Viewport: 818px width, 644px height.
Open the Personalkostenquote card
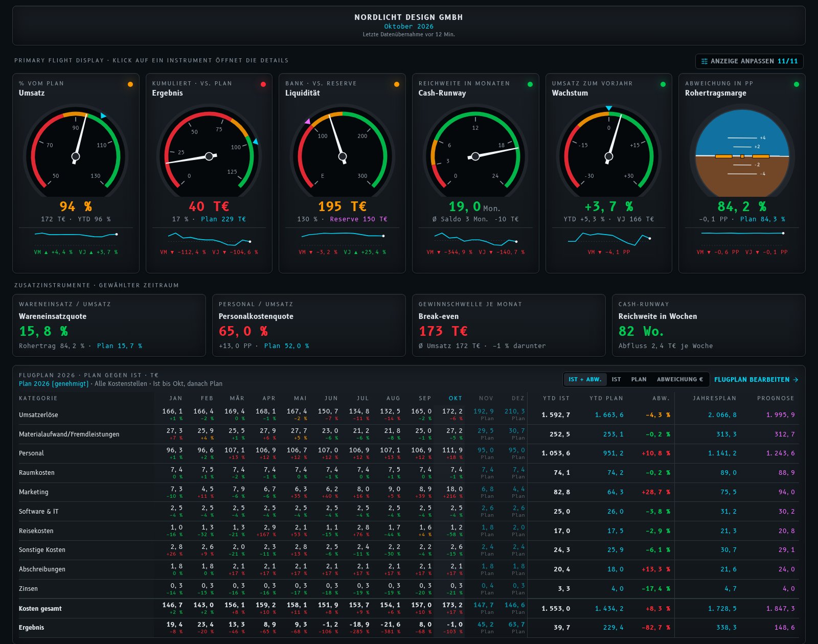(x=309, y=325)
